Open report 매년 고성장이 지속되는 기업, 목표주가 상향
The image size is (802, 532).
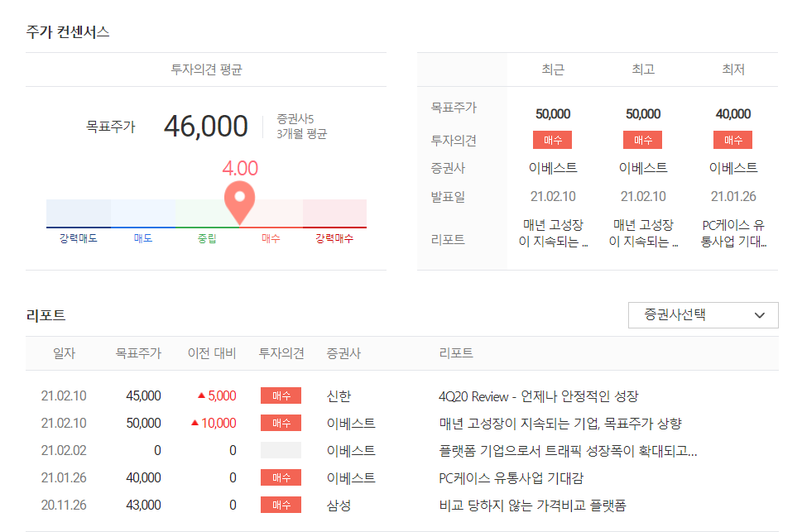click(560, 424)
